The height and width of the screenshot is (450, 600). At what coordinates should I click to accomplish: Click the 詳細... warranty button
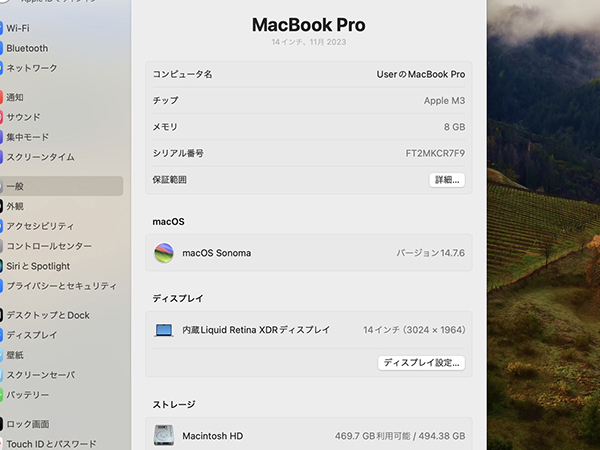[x=447, y=180]
